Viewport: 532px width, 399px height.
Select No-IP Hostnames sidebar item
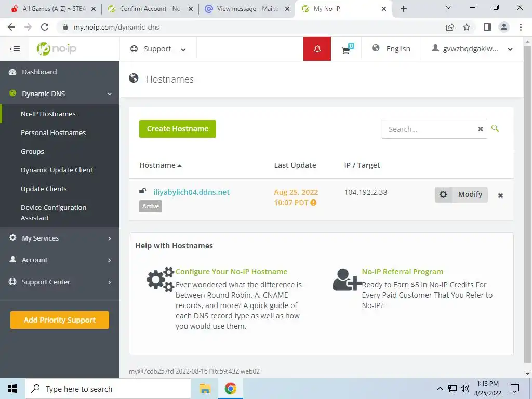[48, 114]
